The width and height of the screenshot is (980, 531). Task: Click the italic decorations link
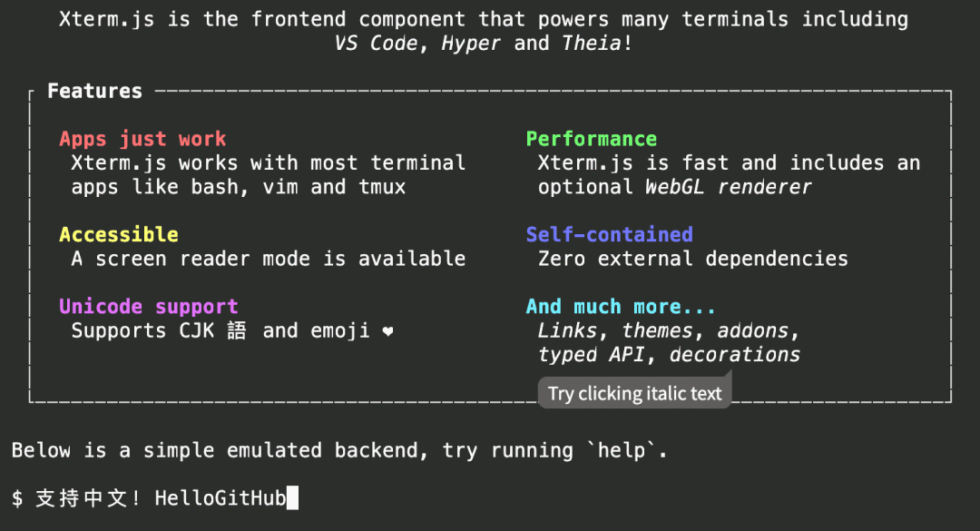tap(734, 355)
